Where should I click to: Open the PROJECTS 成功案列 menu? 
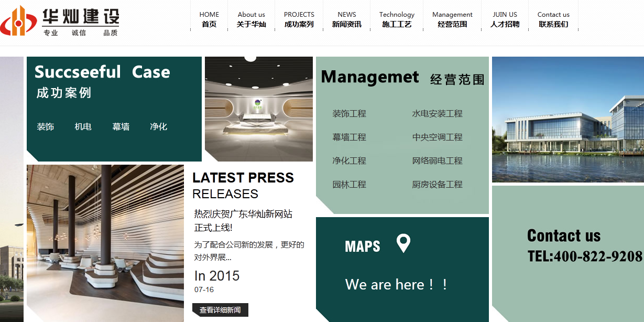pyautogui.click(x=299, y=19)
